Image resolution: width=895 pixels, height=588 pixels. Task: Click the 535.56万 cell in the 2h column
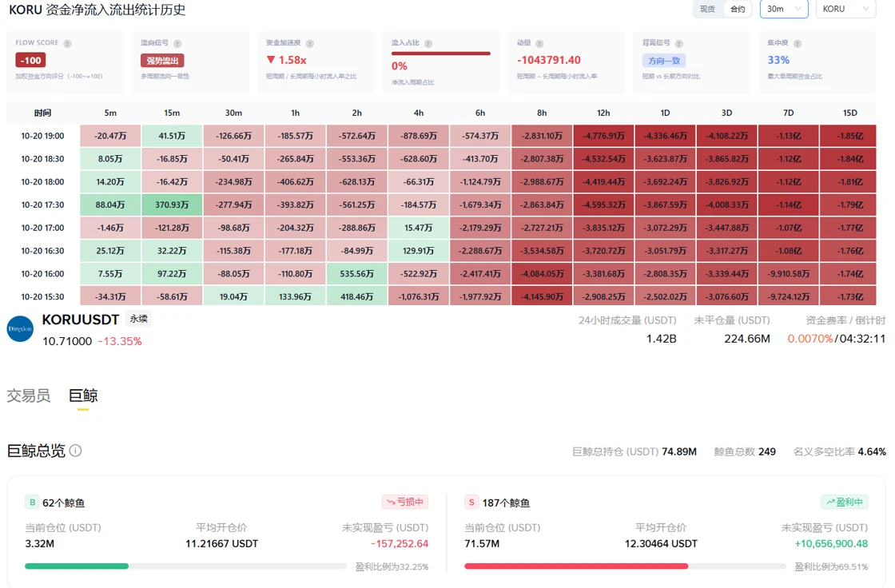pyautogui.click(x=356, y=273)
